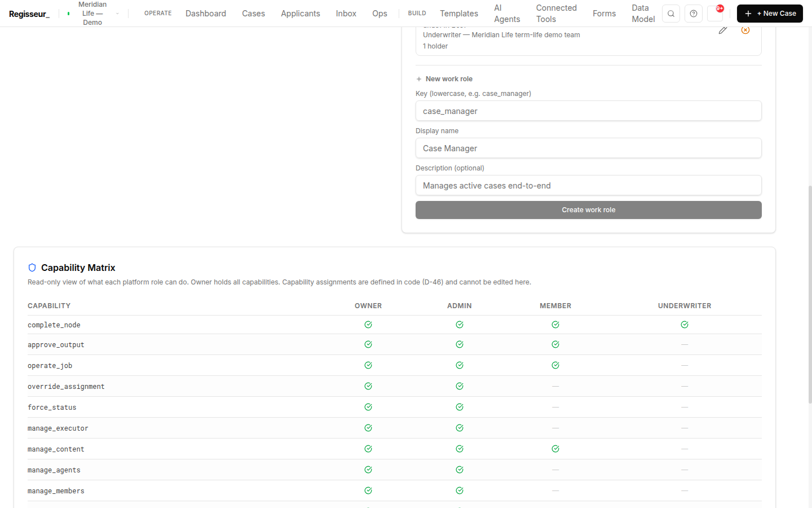812x508 pixels.
Task: Click the override_assignment capability name
Action: (x=66, y=387)
